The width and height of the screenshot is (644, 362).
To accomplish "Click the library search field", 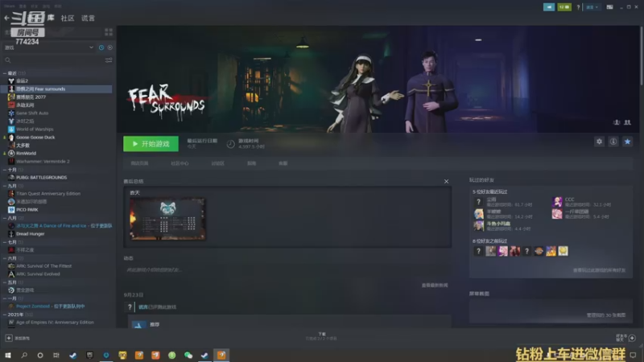I will [53, 60].
